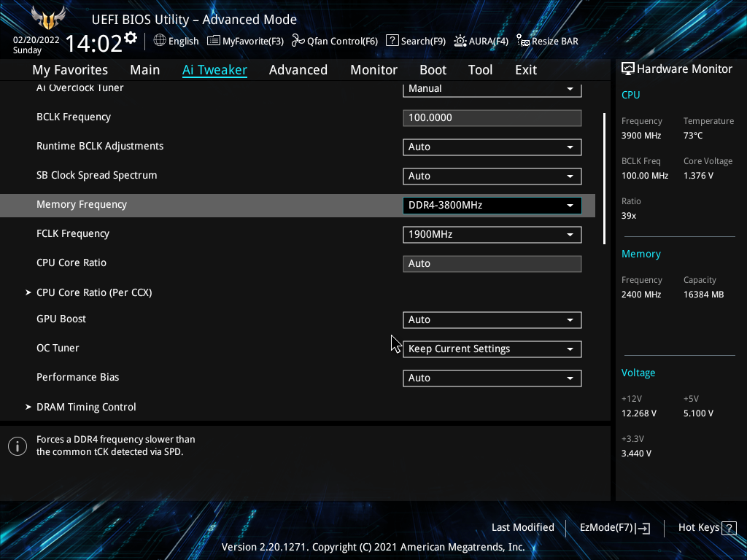Click the CPU Core Ratio input field
Viewport: 747px width, 560px height.
coord(492,263)
